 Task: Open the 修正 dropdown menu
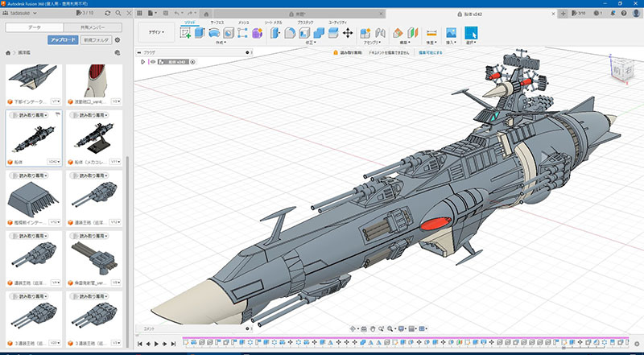point(311,42)
